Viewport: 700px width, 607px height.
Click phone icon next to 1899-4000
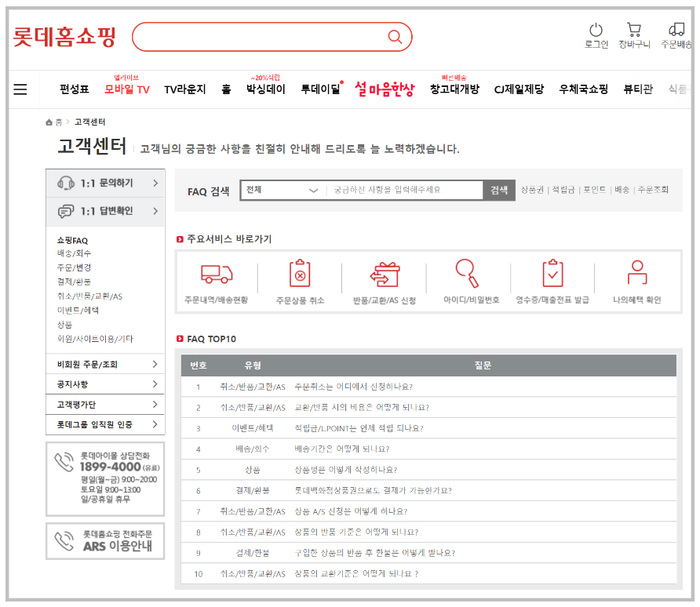(x=64, y=462)
